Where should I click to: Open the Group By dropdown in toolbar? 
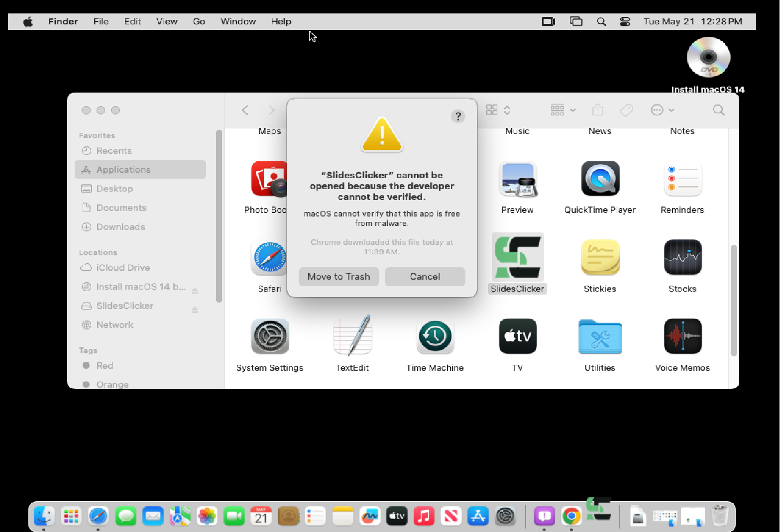point(563,110)
